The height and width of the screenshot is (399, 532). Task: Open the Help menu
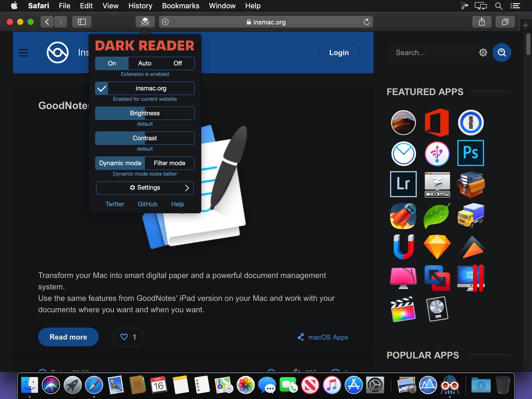tap(253, 6)
